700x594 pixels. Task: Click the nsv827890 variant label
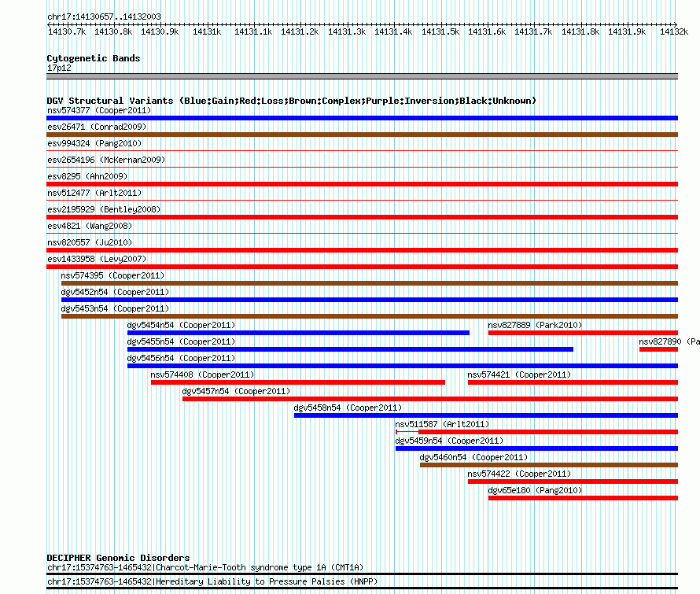pos(669,341)
